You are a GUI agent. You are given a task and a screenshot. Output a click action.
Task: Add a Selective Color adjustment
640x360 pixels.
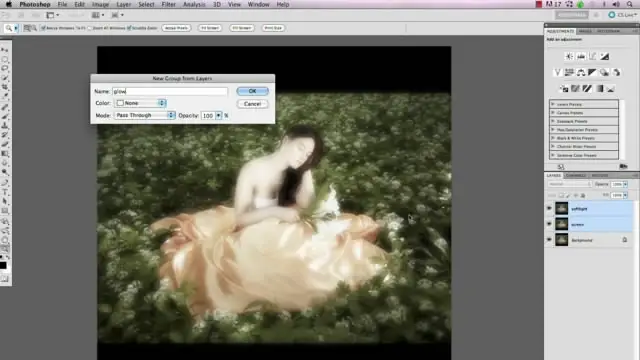point(611,89)
